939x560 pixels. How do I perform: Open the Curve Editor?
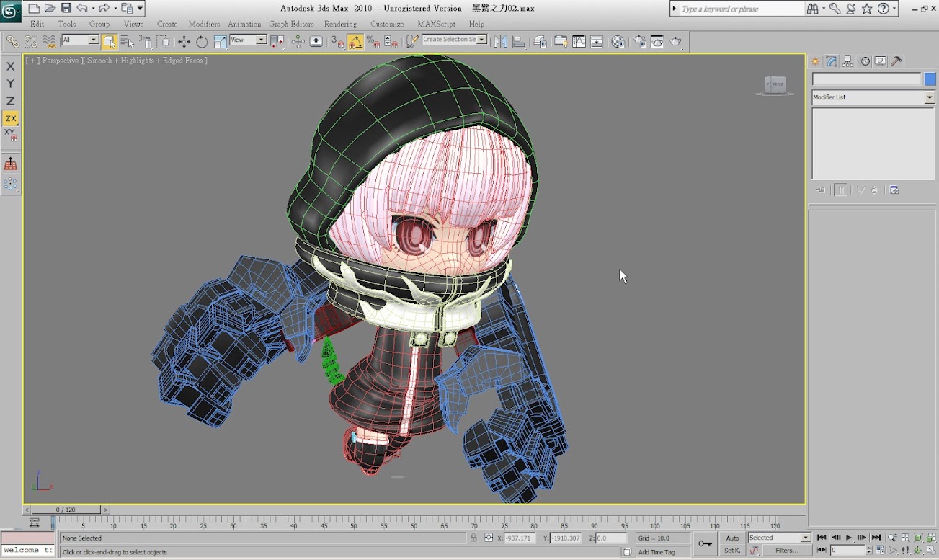click(x=579, y=42)
